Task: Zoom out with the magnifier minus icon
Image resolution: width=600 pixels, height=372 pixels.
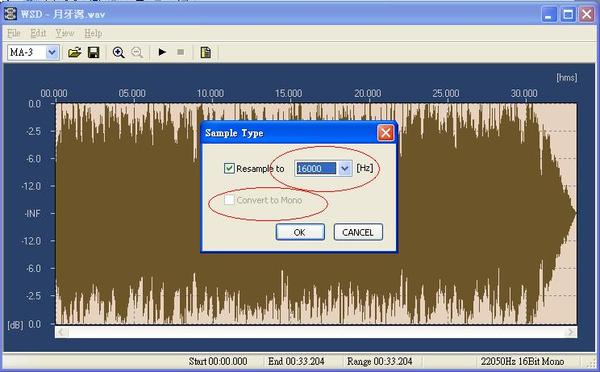Action: 137,52
